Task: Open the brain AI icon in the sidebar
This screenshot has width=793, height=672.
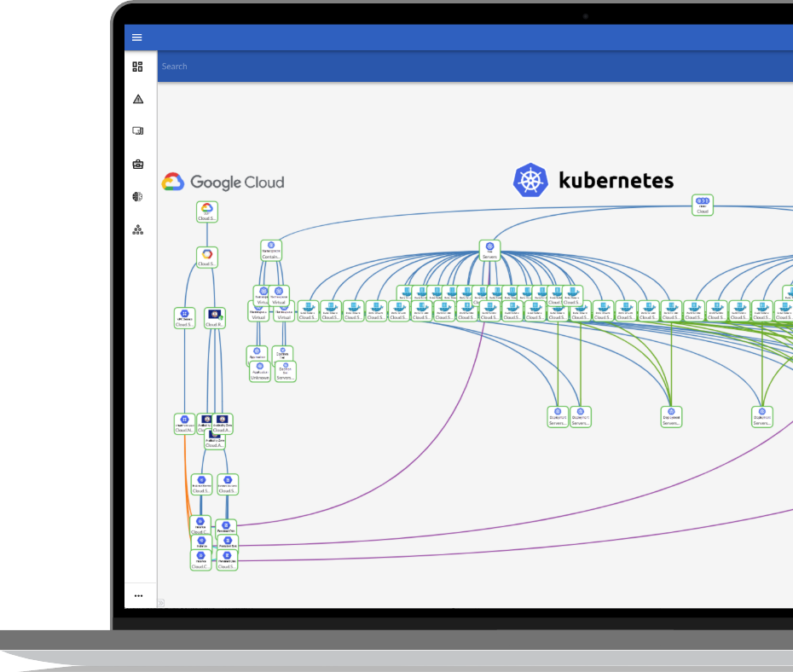Action: click(137, 197)
